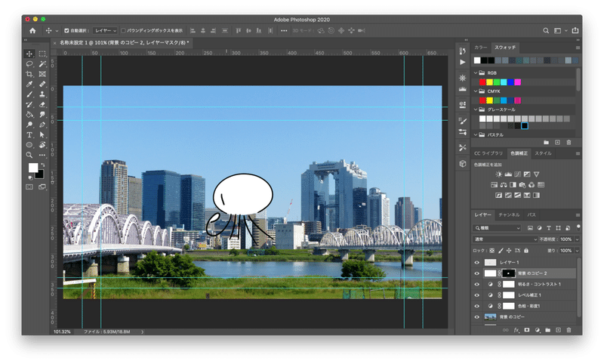604x364 pixels.
Task: Add a Color Balance adjustment (scales icon)
Action: (504, 185)
